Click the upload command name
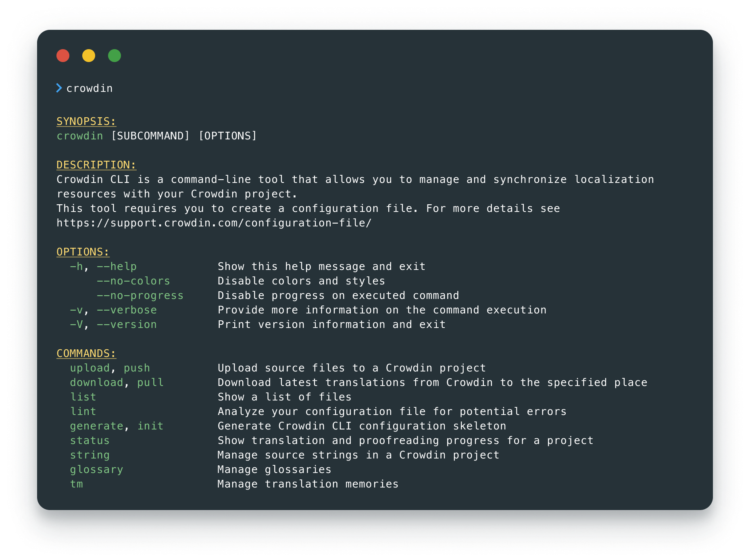The width and height of the screenshot is (750, 560). [90, 368]
